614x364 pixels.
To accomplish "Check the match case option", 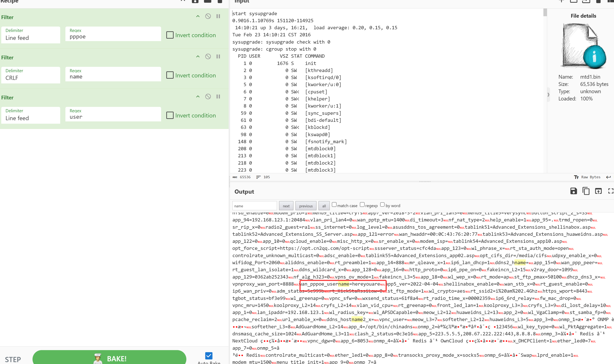I will [x=334, y=205].
